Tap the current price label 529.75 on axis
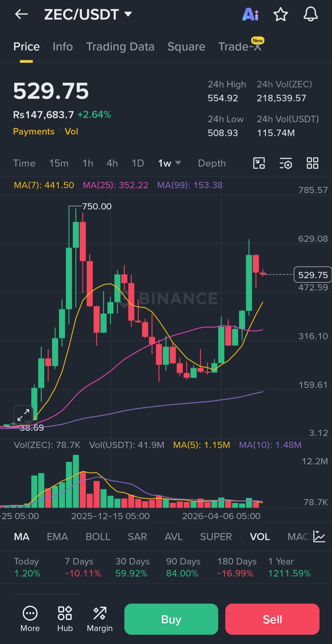The image size is (332, 644). pyautogui.click(x=313, y=275)
